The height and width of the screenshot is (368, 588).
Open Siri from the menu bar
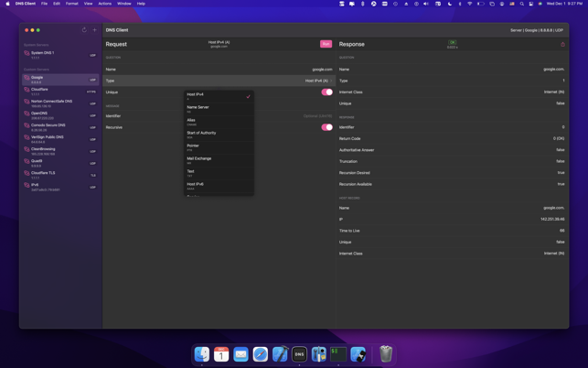540,4
